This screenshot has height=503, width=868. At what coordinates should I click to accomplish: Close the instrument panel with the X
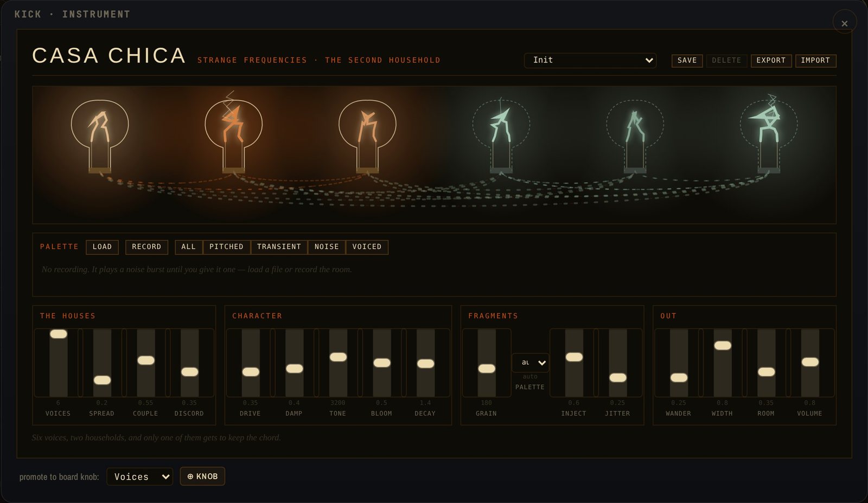845,23
